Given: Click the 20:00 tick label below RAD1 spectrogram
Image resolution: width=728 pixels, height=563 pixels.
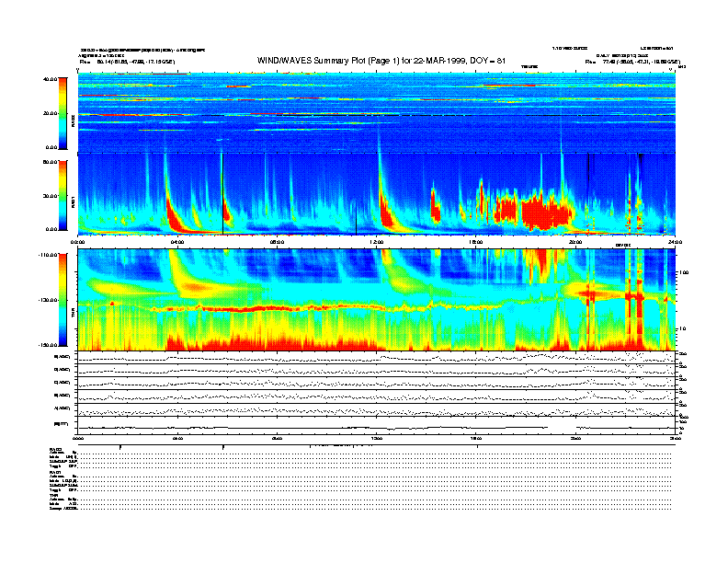Looking at the screenshot, I should (575, 242).
